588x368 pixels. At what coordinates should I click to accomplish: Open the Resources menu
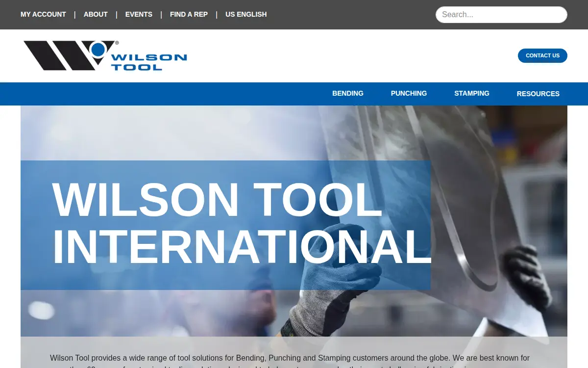(x=538, y=94)
